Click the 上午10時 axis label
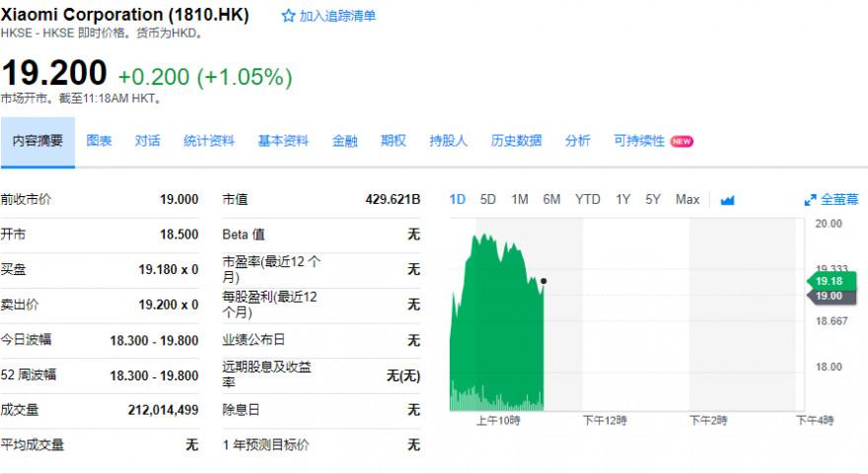 [498, 421]
